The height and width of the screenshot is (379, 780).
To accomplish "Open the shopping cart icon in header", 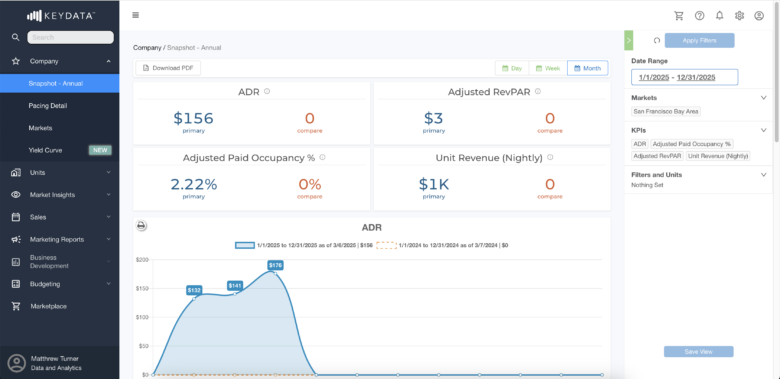I will (679, 15).
